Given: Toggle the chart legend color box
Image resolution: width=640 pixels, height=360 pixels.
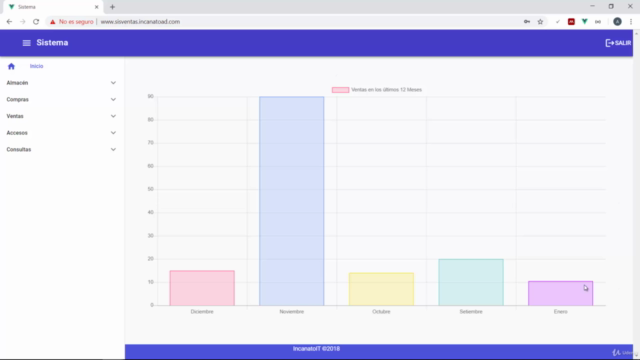Looking at the screenshot, I should point(340,90).
